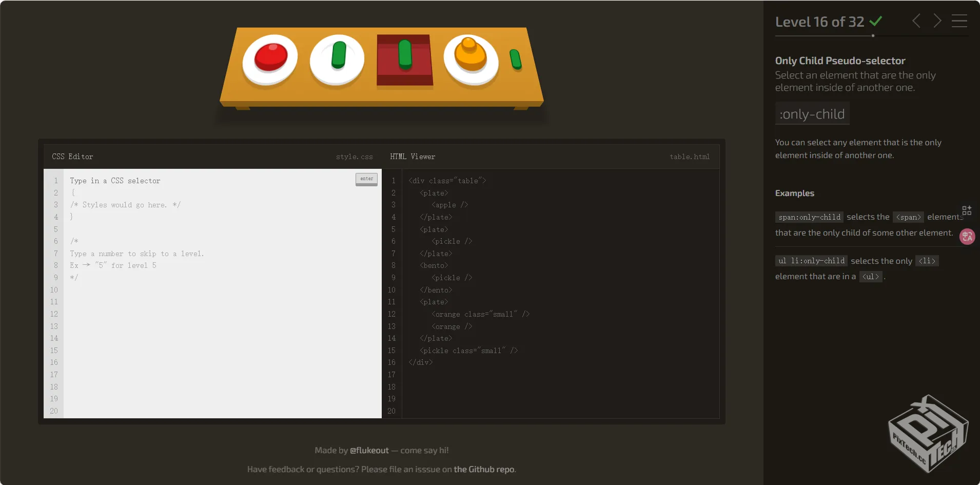Open the @flukeout link
Image resolution: width=980 pixels, height=485 pixels.
[369, 450]
